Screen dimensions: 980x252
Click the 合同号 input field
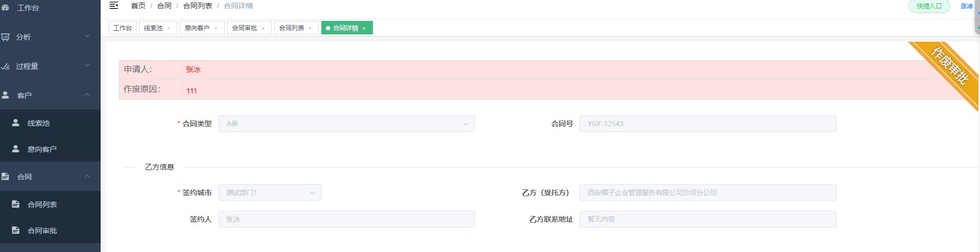click(708, 124)
